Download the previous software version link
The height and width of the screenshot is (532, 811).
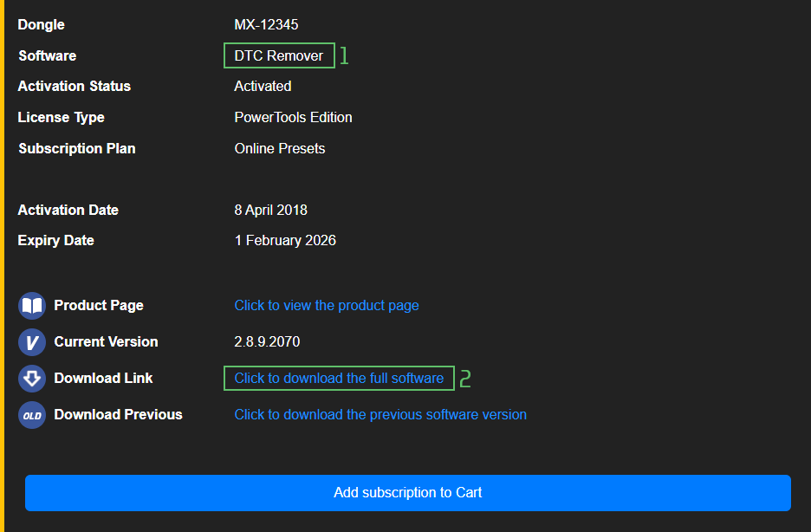coord(380,415)
